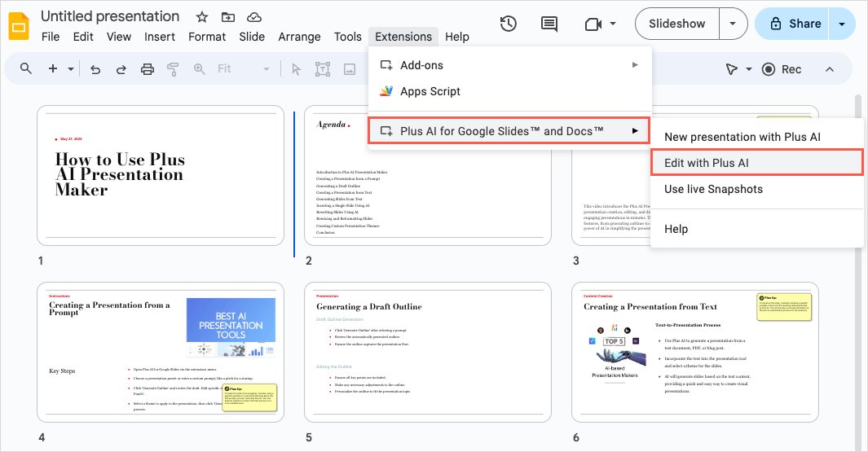
Task: Open the Arrange menu
Action: pyautogui.click(x=299, y=37)
